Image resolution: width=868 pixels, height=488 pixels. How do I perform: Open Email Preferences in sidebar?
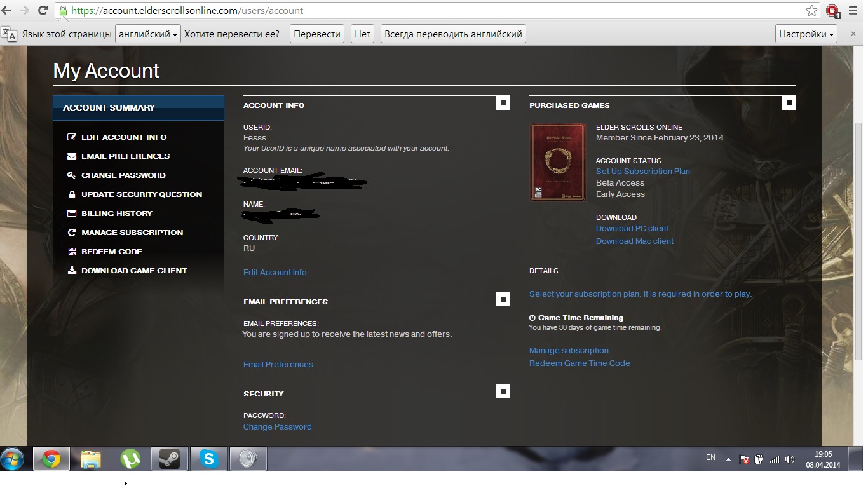(x=126, y=156)
